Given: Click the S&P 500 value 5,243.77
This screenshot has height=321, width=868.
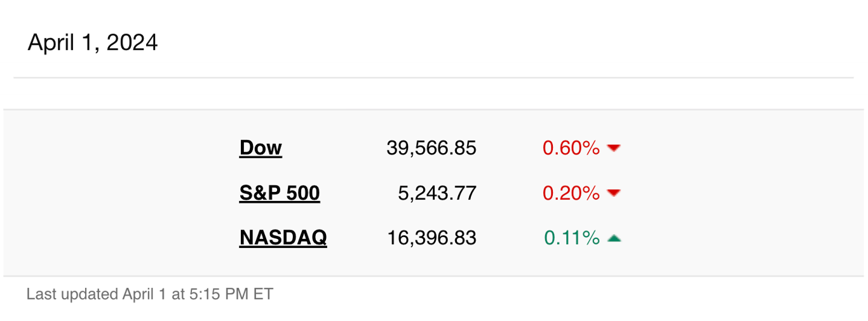Looking at the screenshot, I should click(437, 193).
